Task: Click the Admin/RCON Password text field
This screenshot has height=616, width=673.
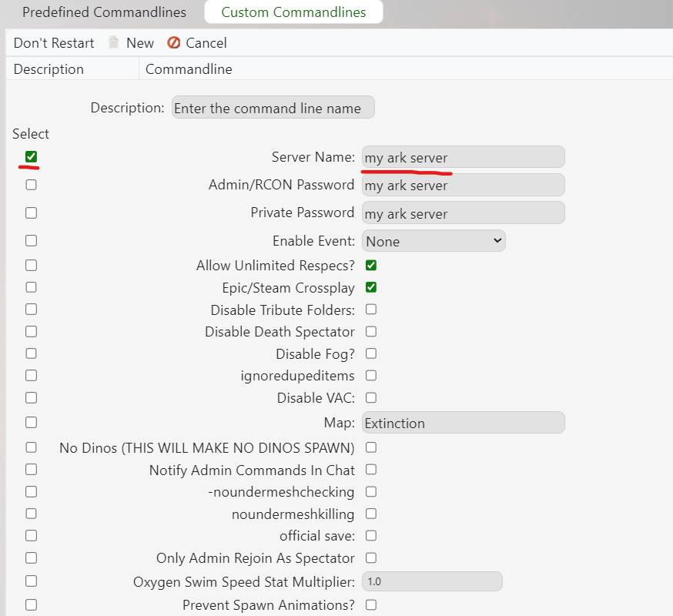Action: (x=463, y=185)
